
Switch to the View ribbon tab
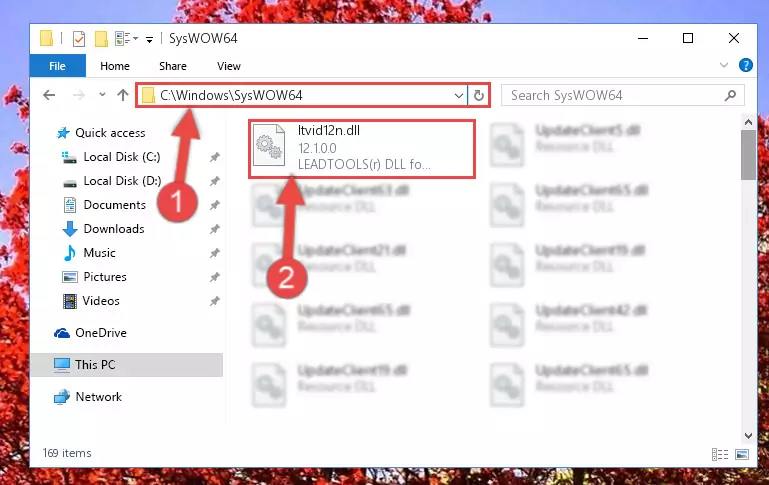(229, 66)
